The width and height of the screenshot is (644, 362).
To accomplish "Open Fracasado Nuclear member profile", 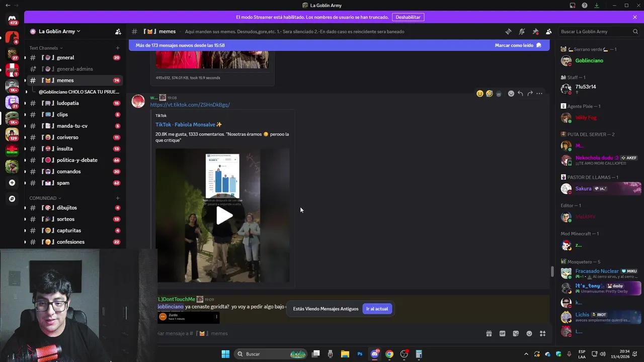I will pos(600,274).
